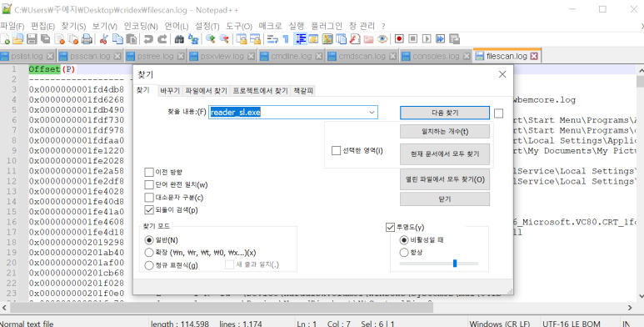Click the Copy icon in toolbar
This screenshot has height=327, width=644.
[x=117, y=39]
